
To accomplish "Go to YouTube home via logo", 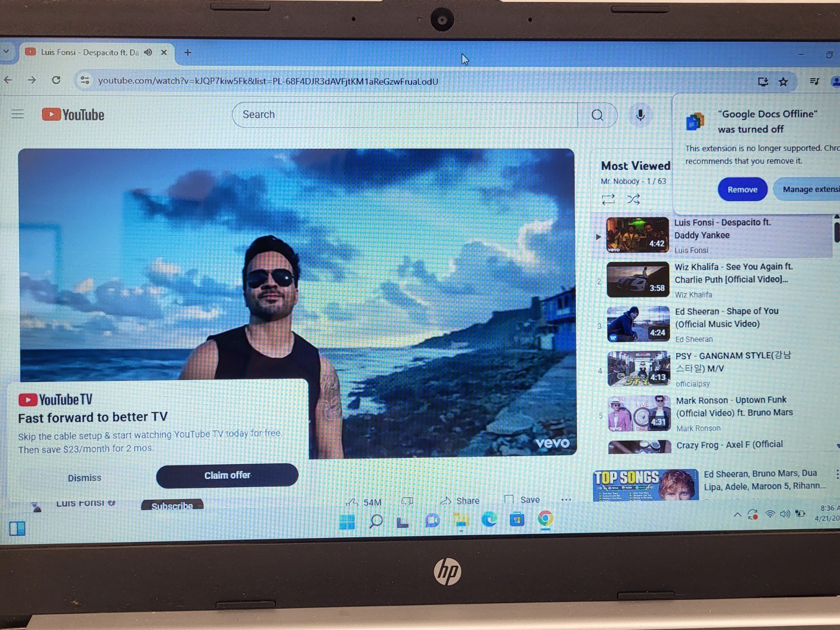I will (73, 114).
